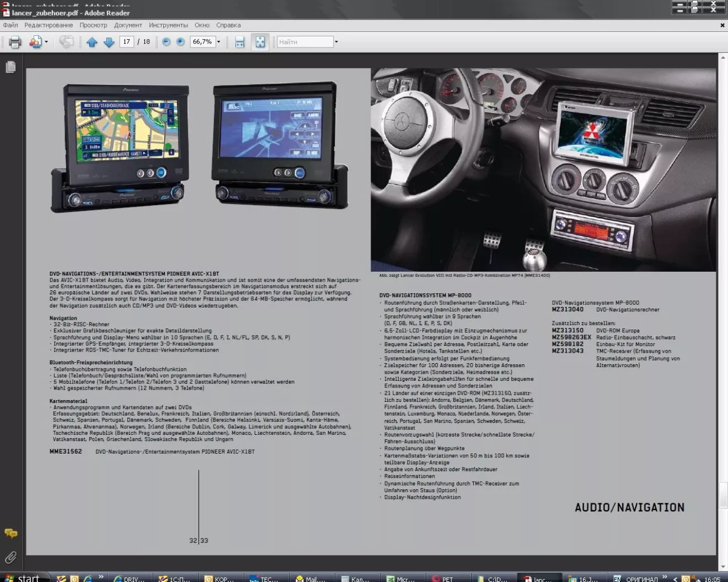This screenshot has width=728, height=582.
Task: Open the Attachments paperclip panel
Action: point(10,557)
